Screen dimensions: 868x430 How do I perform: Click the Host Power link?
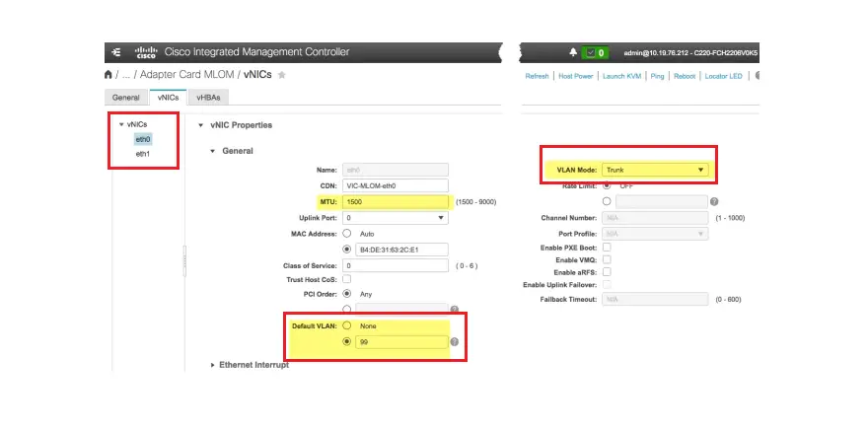pos(576,76)
